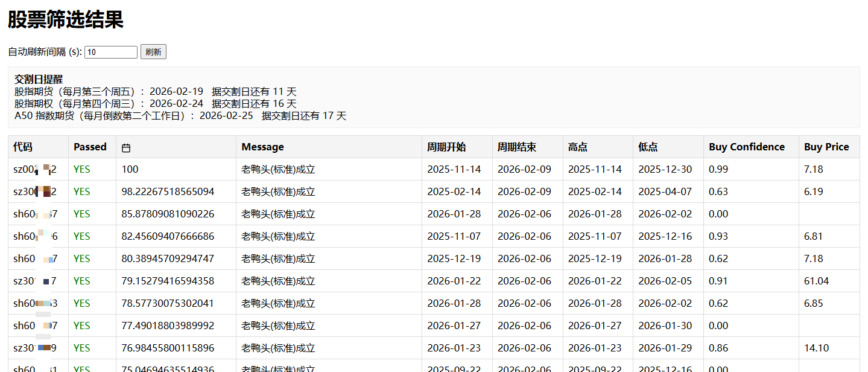Click low-point date 2025-12-30
The image size is (868, 372).
click(665, 169)
